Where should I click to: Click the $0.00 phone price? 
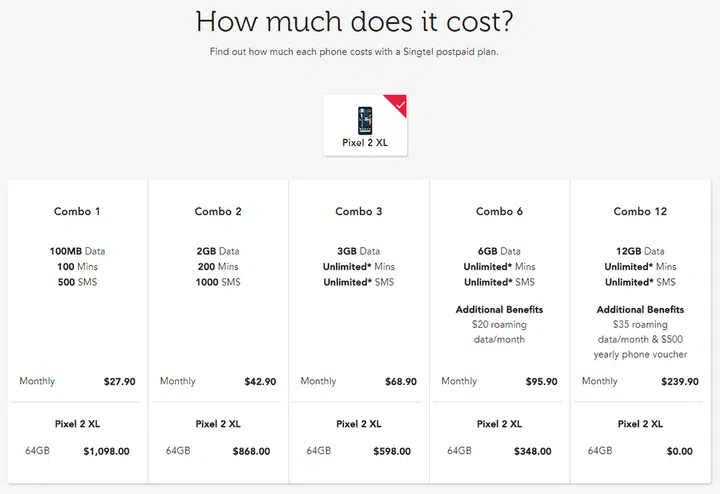pyautogui.click(x=679, y=452)
